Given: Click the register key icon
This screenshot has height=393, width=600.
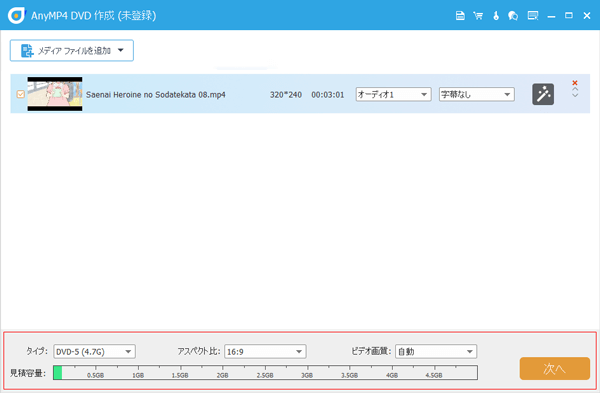Looking at the screenshot, I should coord(496,16).
